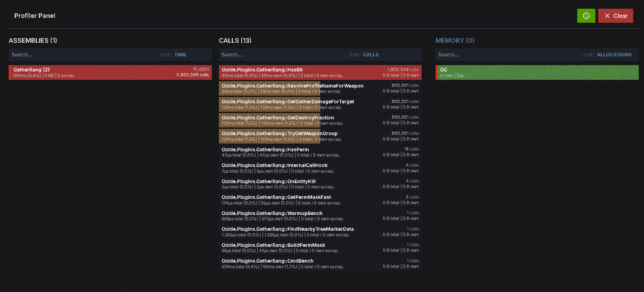
Task: Focus the Memory search field
Action: (507, 55)
